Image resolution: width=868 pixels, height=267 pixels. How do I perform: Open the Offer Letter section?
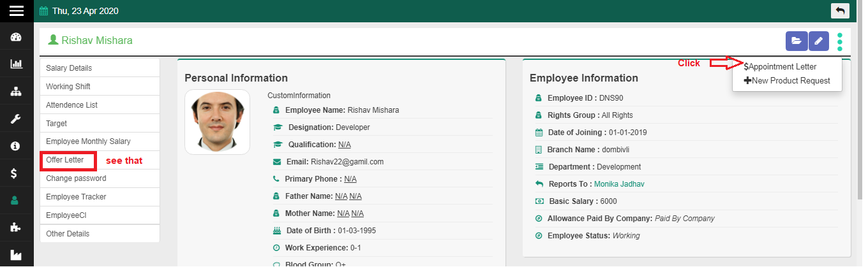[x=65, y=160]
